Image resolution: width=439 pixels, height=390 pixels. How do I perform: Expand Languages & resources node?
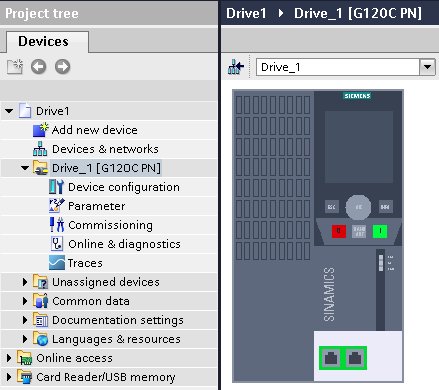(x=25, y=339)
